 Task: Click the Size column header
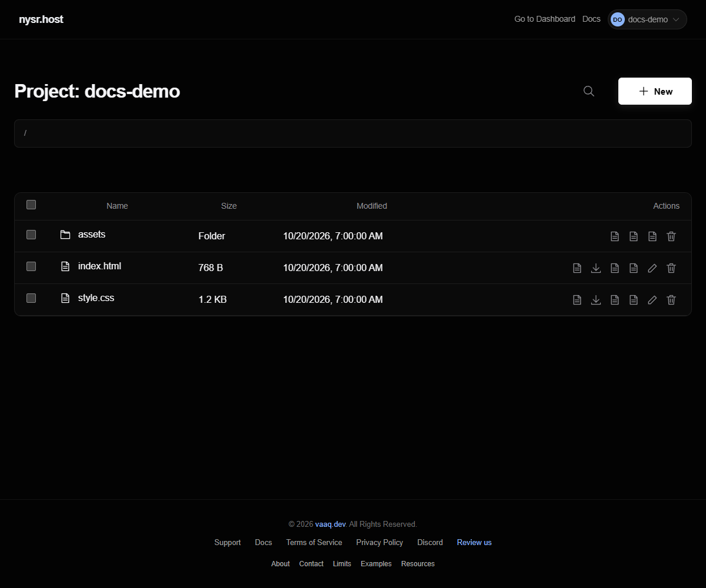[229, 206]
